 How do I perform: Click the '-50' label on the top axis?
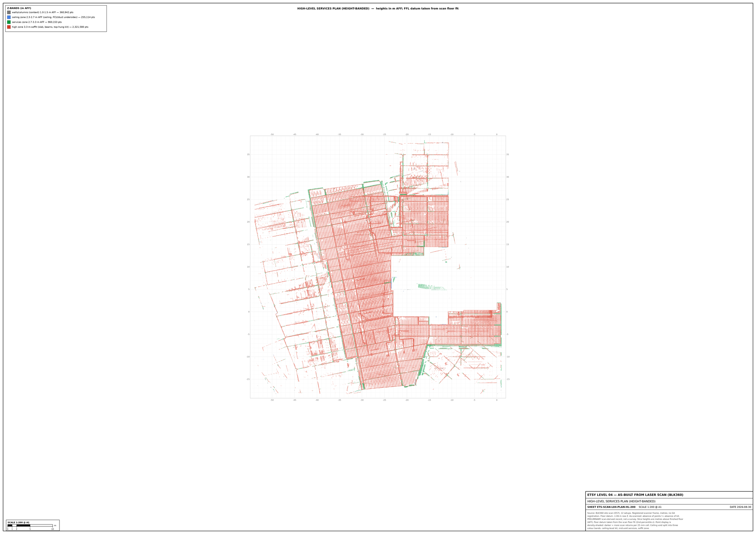coord(272,134)
